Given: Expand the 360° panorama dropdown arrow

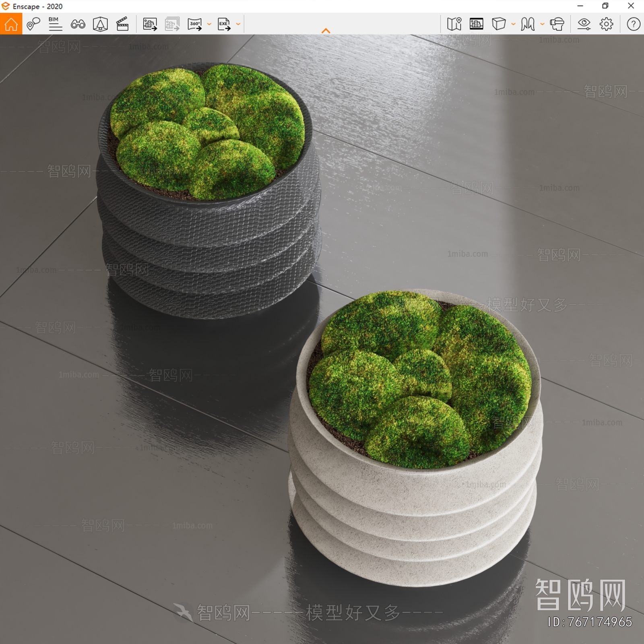Looking at the screenshot, I should click(x=209, y=24).
